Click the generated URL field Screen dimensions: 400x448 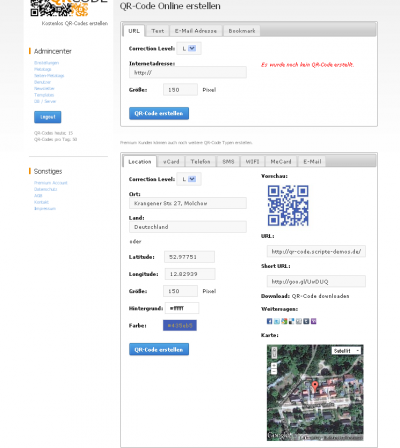316,251
